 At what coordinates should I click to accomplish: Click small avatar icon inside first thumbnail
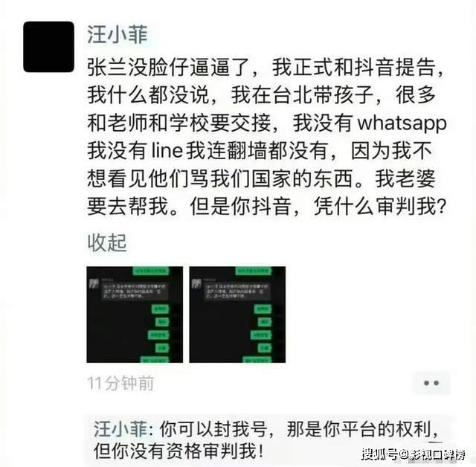coord(94,284)
